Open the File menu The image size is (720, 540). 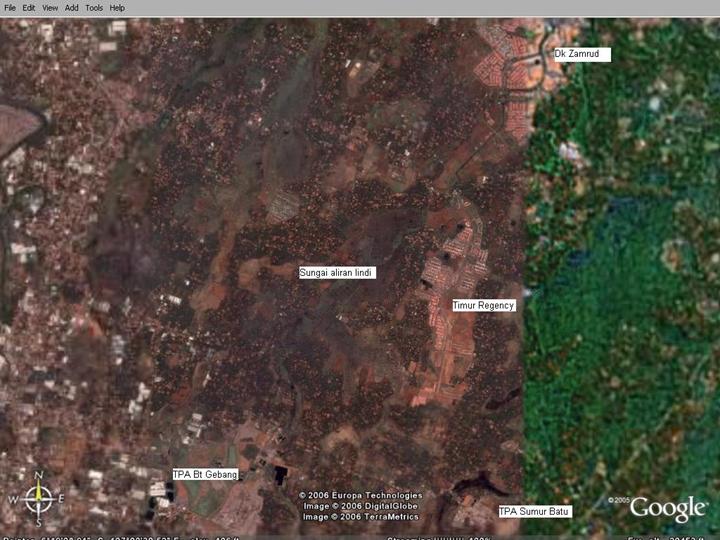coord(10,8)
